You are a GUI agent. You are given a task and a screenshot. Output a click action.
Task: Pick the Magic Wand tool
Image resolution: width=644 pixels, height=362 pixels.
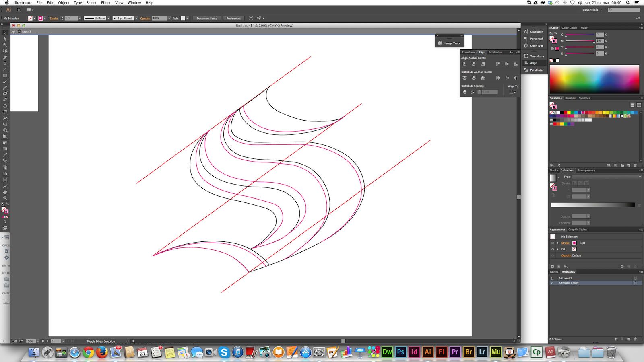click(x=5, y=45)
